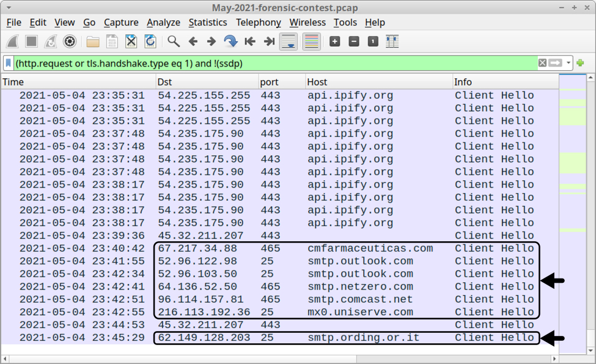This screenshot has height=364, width=596.
Task: Reload the capture file
Action: pyautogui.click(x=150, y=42)
